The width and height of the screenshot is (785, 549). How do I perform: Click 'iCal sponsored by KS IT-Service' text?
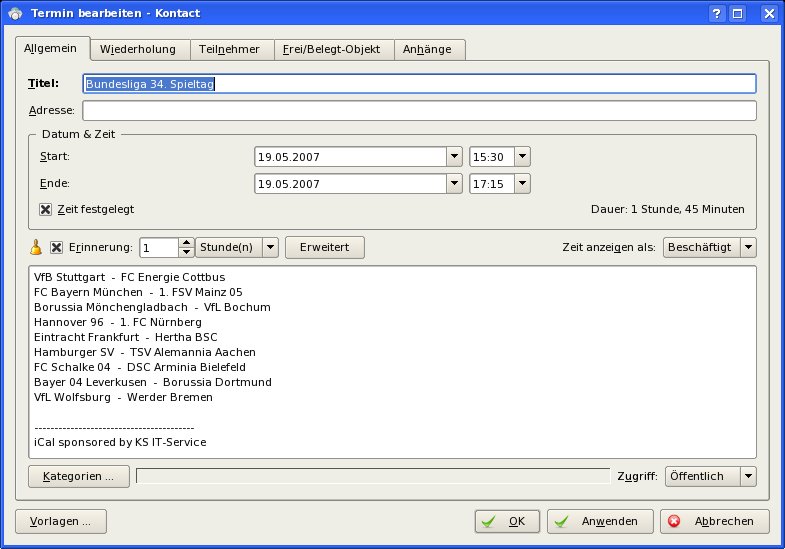pyautogui.click(x=120, y=442)
